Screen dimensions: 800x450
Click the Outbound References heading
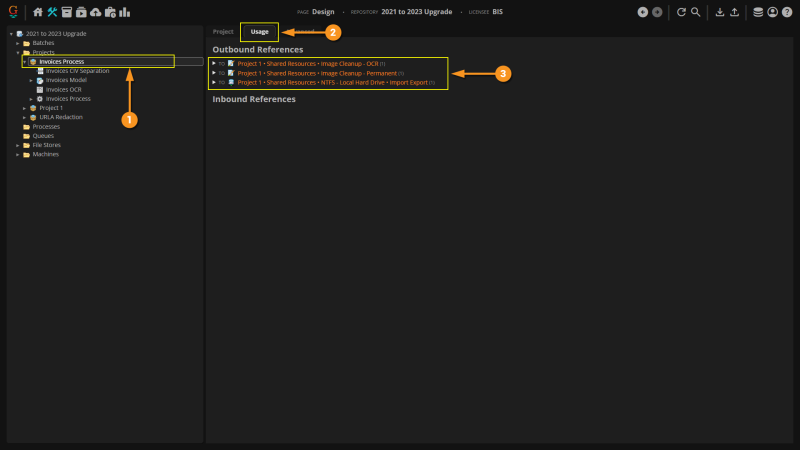click(x=258, y=49)
